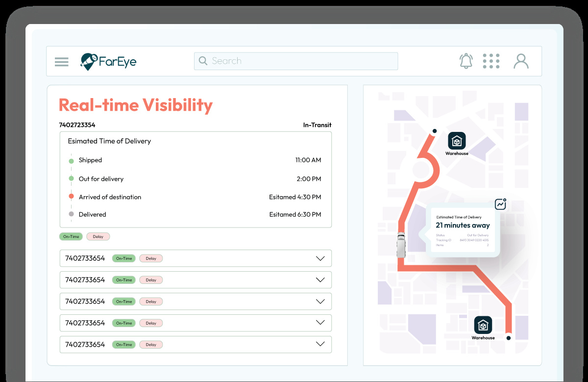The height and width of the screenshot is (382, 588).
Task: Click inside the Search input field
Action: 294,61
